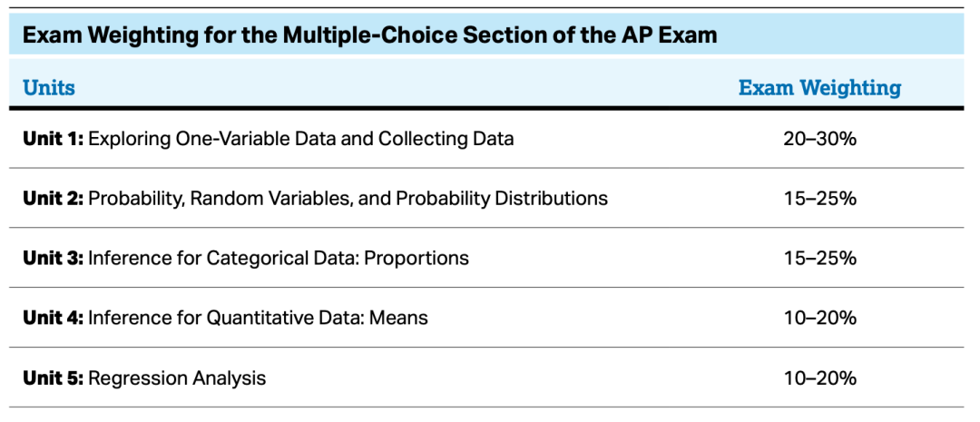Select the Exam Weighting column header

pyautogui.click(x=819, y=87)
